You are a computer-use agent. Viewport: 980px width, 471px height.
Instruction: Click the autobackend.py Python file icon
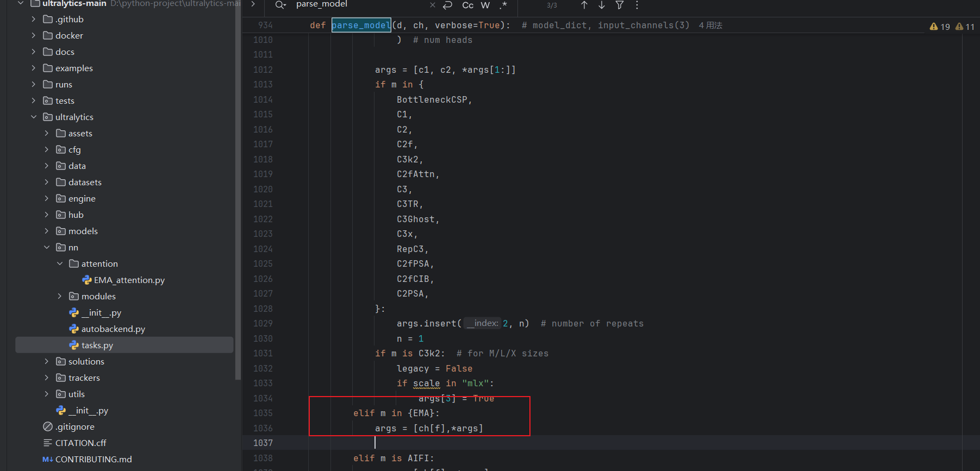tap(74, 329)
